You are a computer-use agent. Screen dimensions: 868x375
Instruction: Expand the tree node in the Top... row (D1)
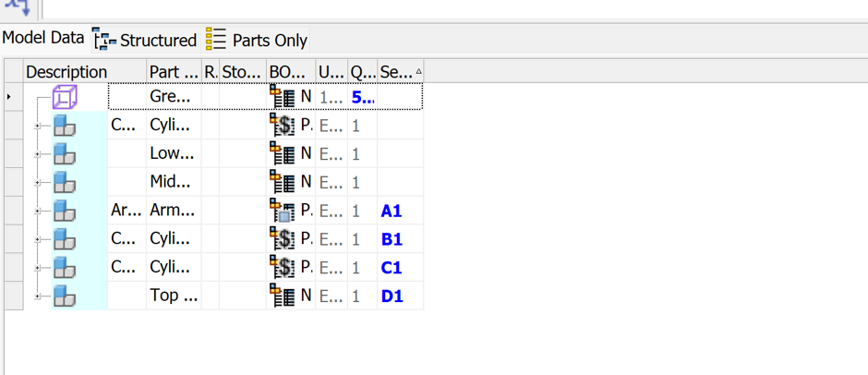click(x=38, y=296)
